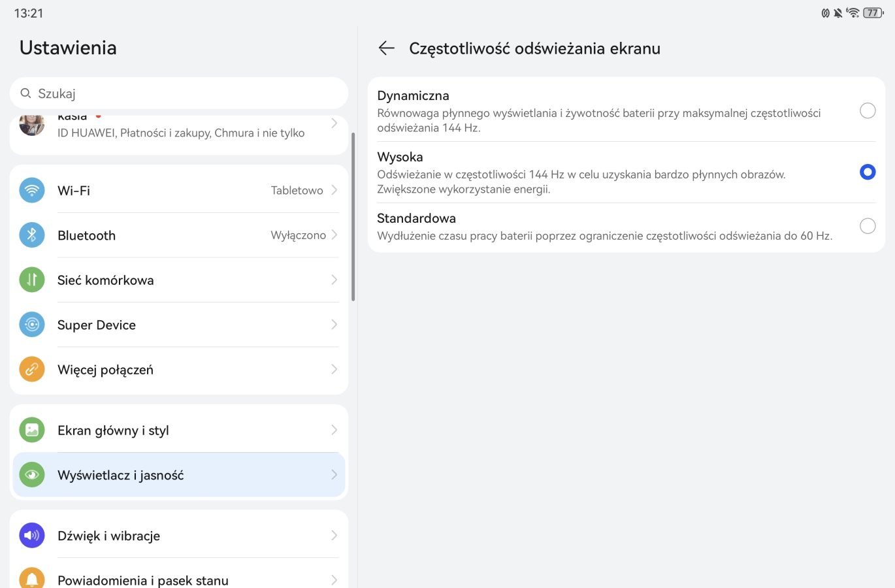The height and width of the screenshot is (588, 895).
Task: Tap the Super Device icon
Action: point(32,324)
